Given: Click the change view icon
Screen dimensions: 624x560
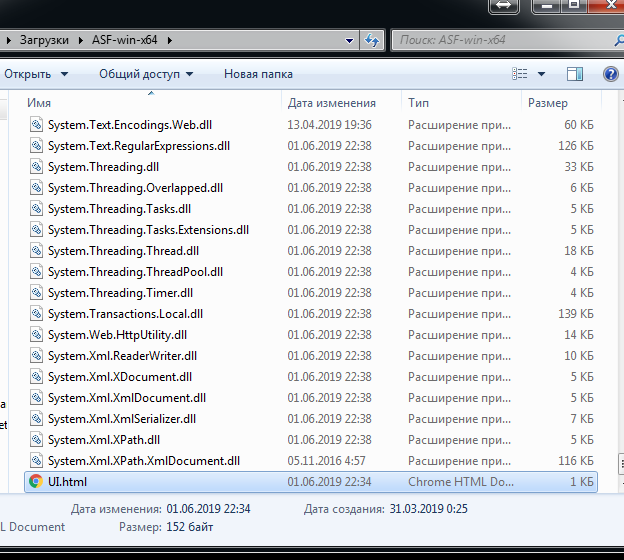Looking at the screenshot, I should pos(519,74).
